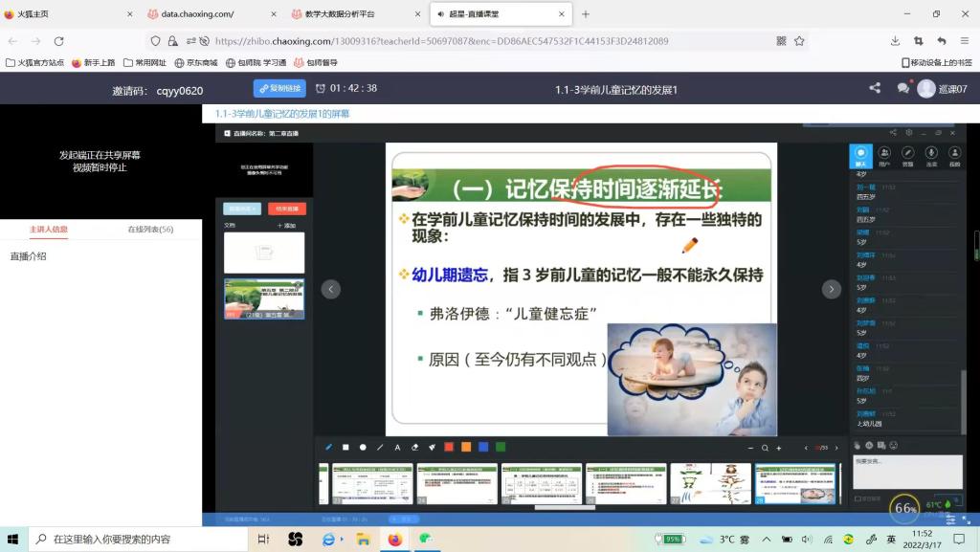980x552 pixels.
Task: Select the 主讲人信息 tab
Action: (49, 230)
